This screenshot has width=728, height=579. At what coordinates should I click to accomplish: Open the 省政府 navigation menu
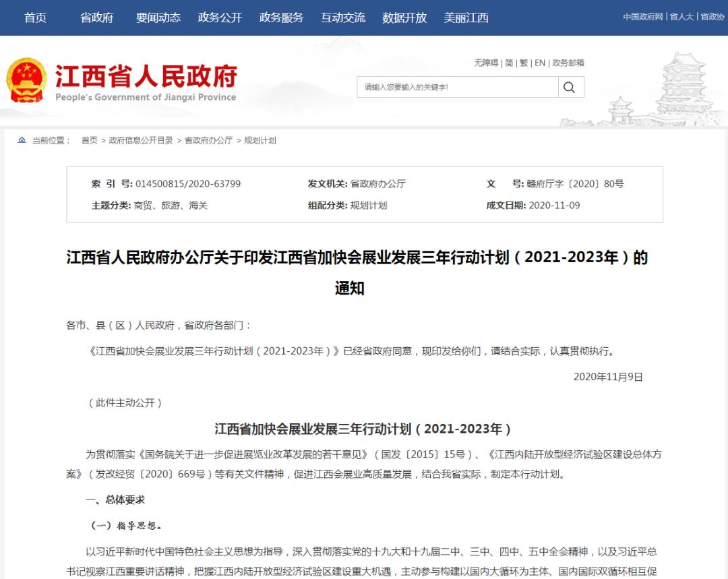pos(96,18)
